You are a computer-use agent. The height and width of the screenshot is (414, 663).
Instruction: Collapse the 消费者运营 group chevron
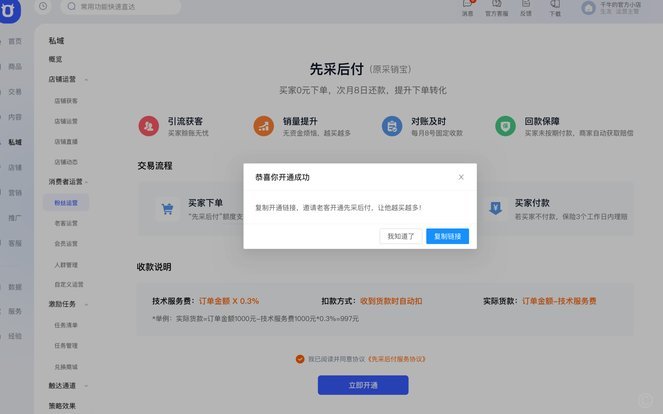point(86,182)
